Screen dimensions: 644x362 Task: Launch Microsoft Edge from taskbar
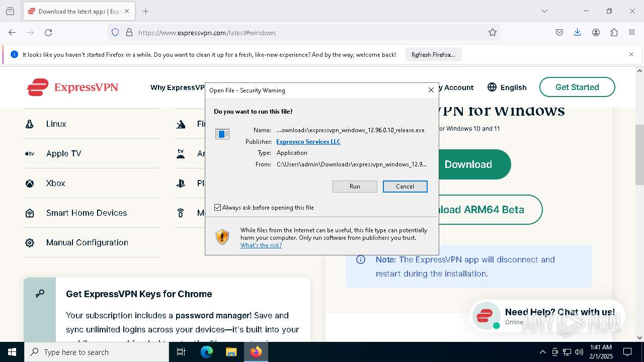(x=207, y=352)
